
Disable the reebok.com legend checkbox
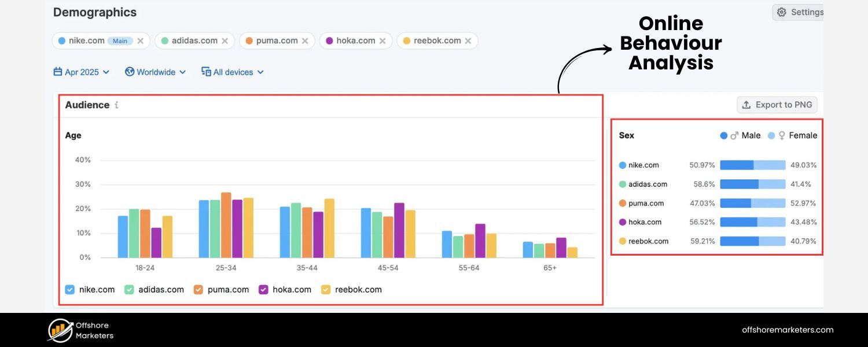(x=325, y=289)
